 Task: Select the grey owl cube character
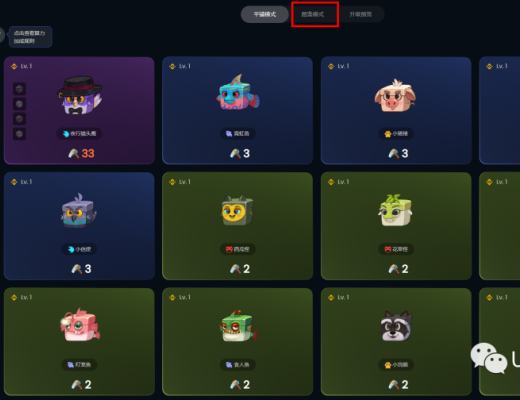[79, 211]
